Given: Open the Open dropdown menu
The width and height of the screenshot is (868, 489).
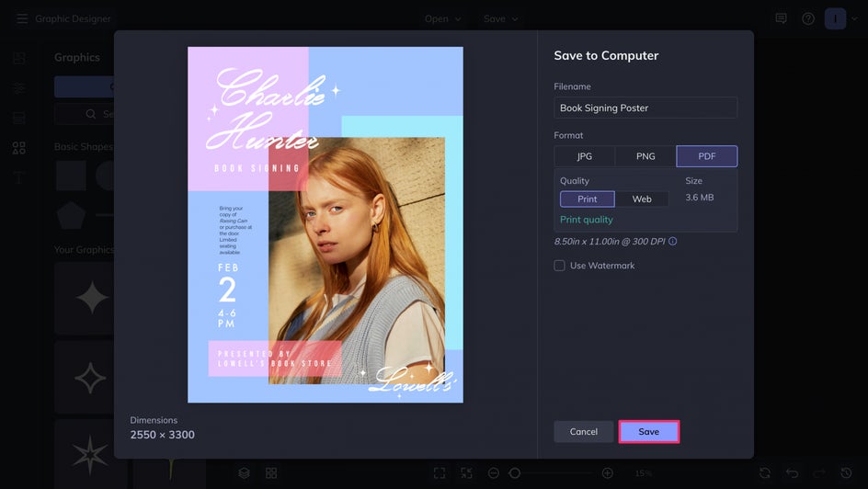Looking at the screenshot, I should click(x=442, y=18).
